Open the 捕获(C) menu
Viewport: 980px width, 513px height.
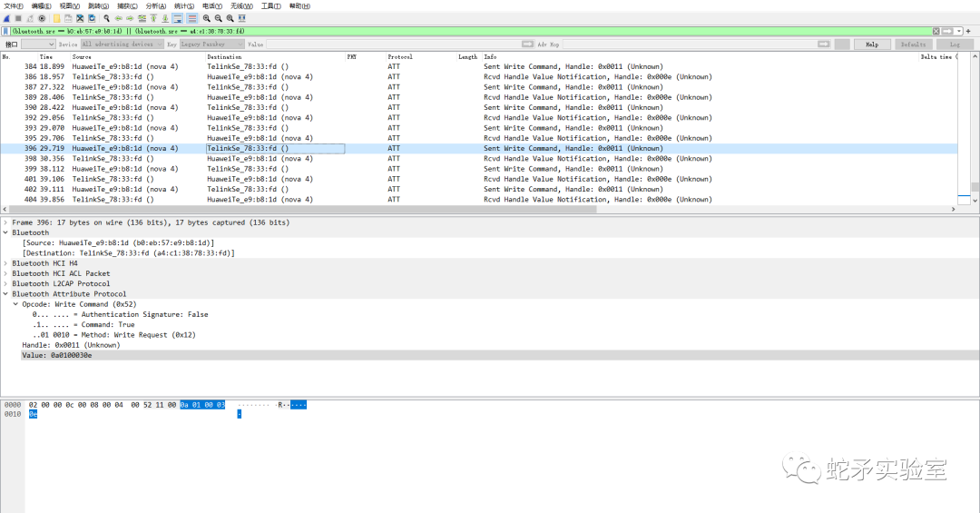pos(127,6)
